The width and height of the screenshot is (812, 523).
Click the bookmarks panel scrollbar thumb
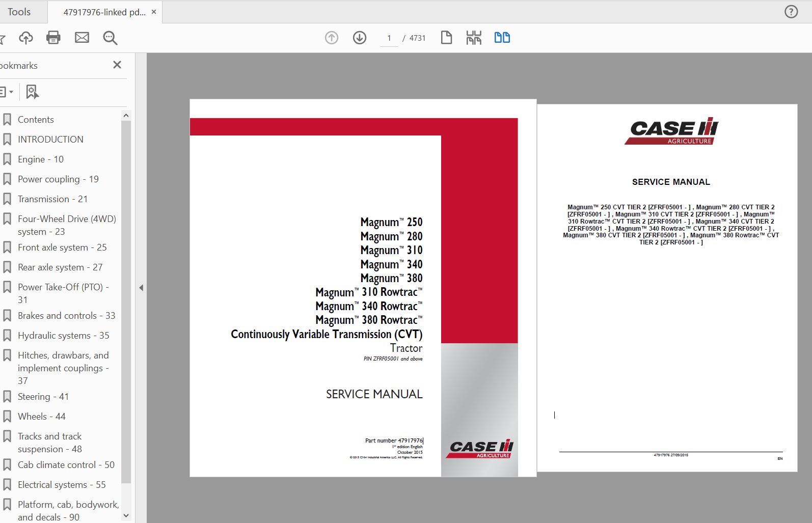click(x=126, y=301)
